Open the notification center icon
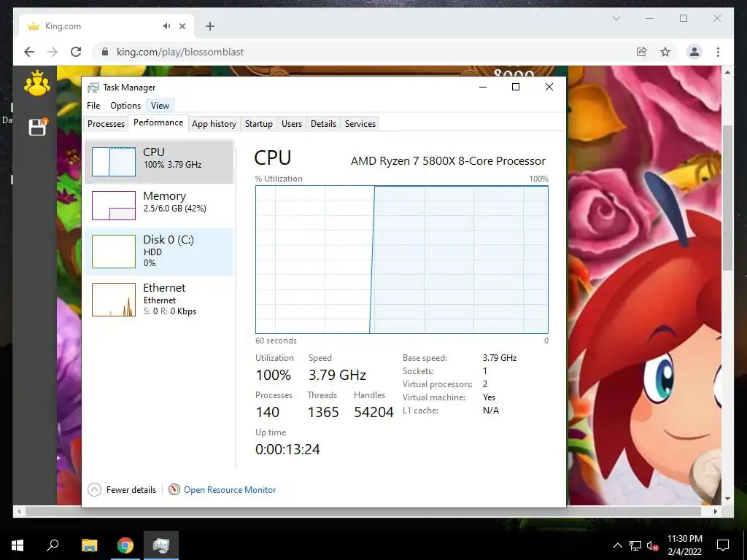Image resolution: width=747 pixels, height=560 pixels. coord(723,545)
